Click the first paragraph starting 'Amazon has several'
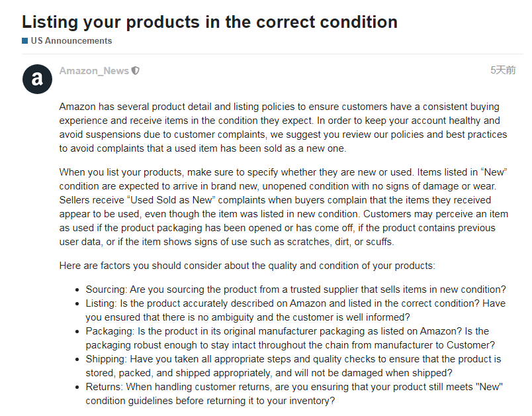Viewport: 532px width, 416px height. [x=283, y=127]
